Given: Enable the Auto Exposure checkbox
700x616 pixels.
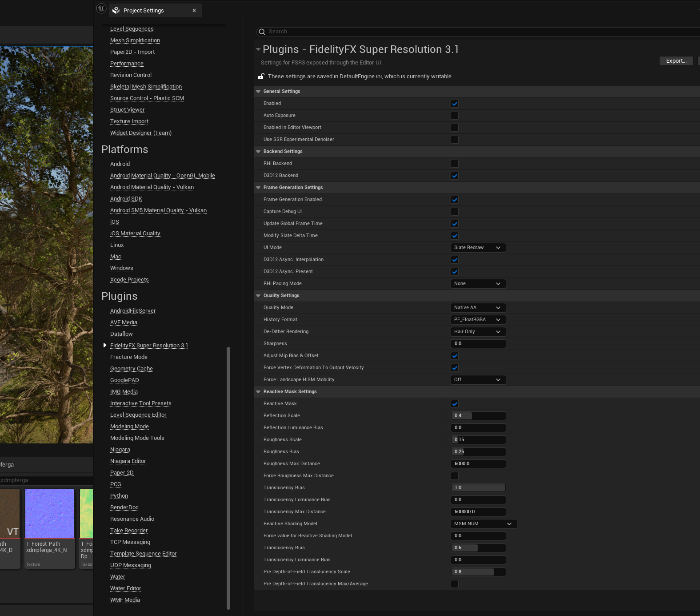Looking at the screenshot, I should [x=455, y=116].
